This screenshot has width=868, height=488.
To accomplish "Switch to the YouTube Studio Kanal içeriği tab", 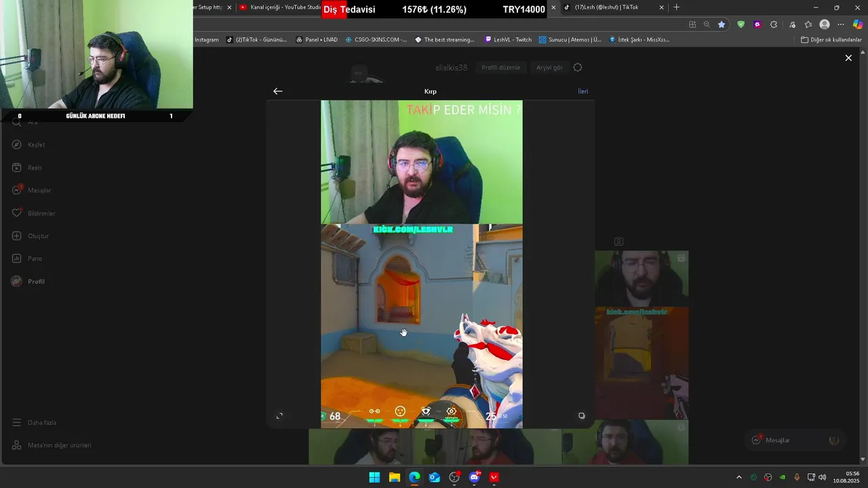I will (279, 7).
